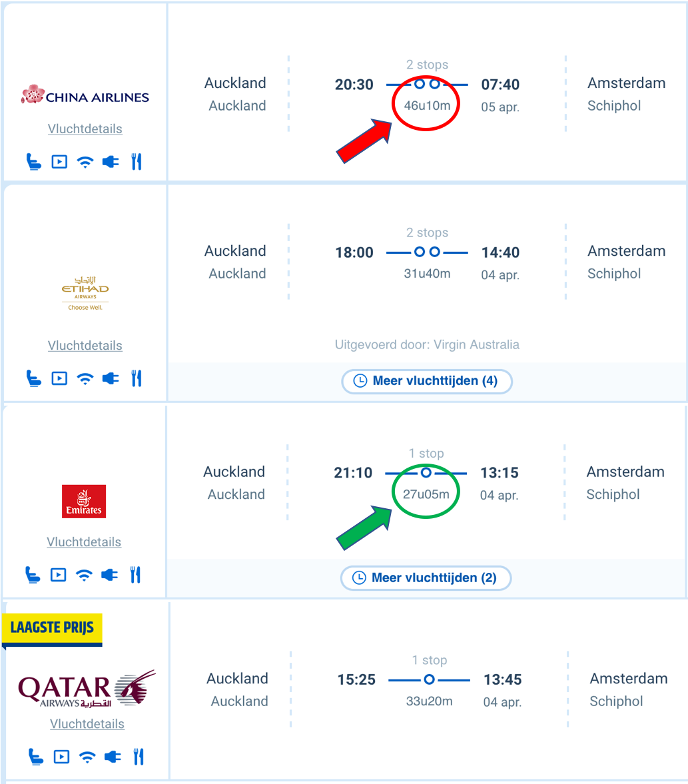This screenshot has width=688, height=784.
Task: Click the seat icon under Qatar Airways
Action: 36,757
